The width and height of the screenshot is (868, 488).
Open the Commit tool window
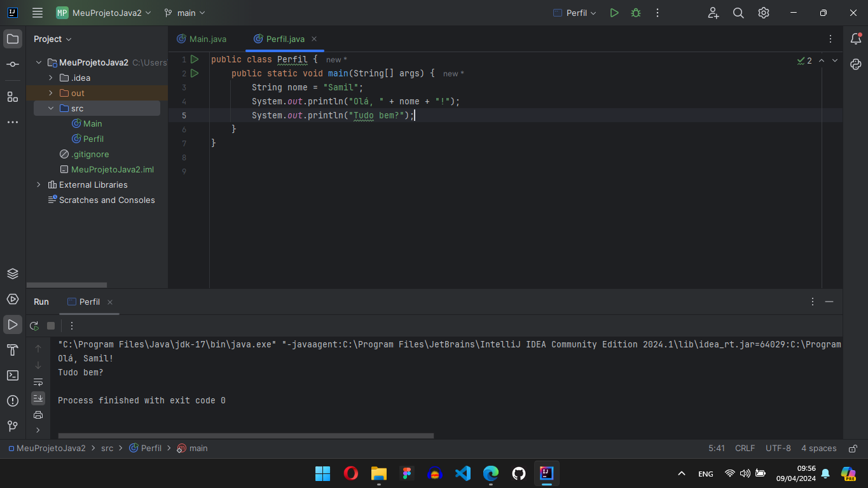point(13,64)
